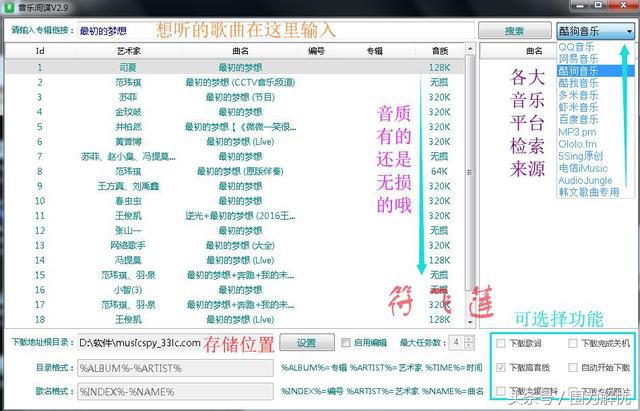The image size is (640, 411).
Task: Sort by the 专辑 column header
Action: pyautogui.click(x=374, y=51)
